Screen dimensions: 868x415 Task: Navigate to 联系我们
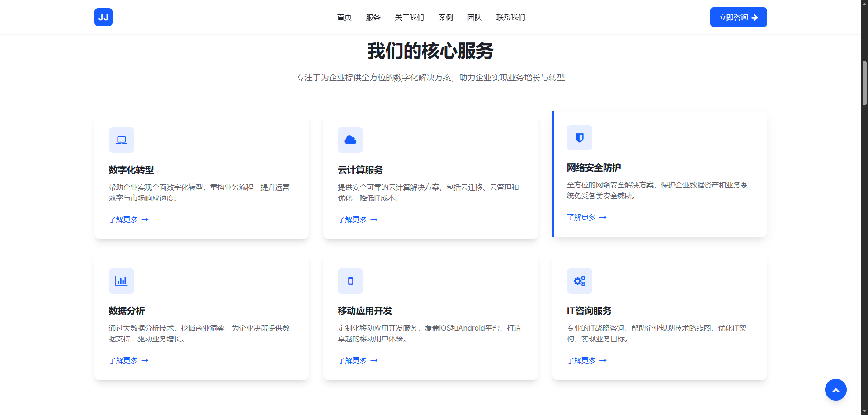[x=511, y=17]
